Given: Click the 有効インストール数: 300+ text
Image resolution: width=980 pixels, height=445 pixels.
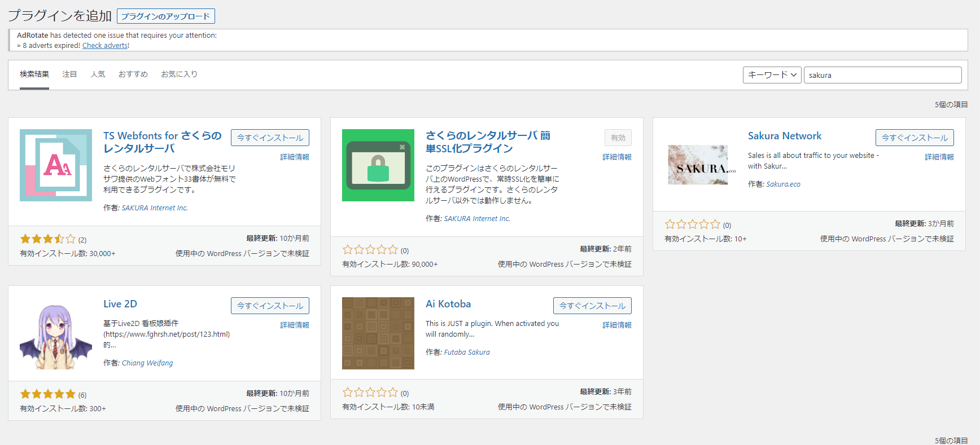Looking at the screenshot, I should click(x=63, y=409).
